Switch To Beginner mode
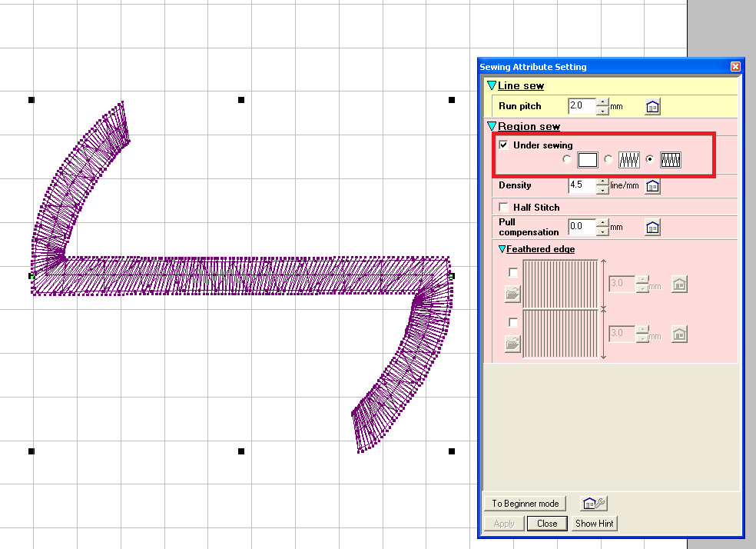756x549 pixels. [x=526, y=504]
